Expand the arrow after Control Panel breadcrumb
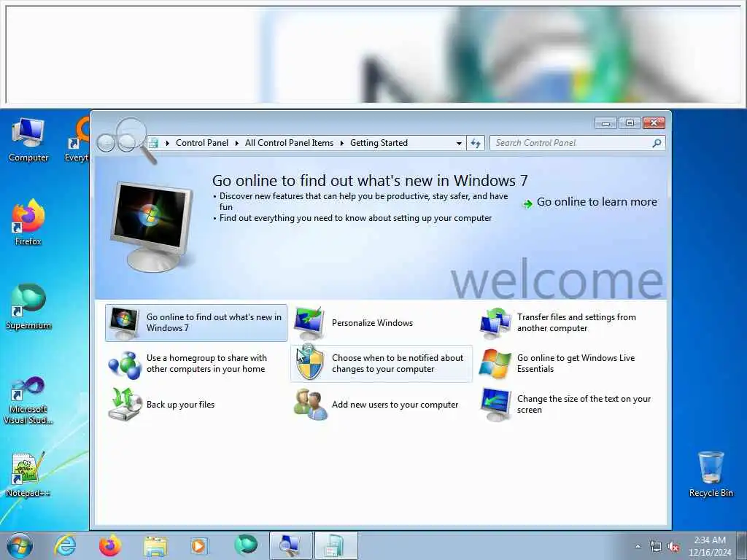Screen dimensions: 747x560 (x=237, y=143)
